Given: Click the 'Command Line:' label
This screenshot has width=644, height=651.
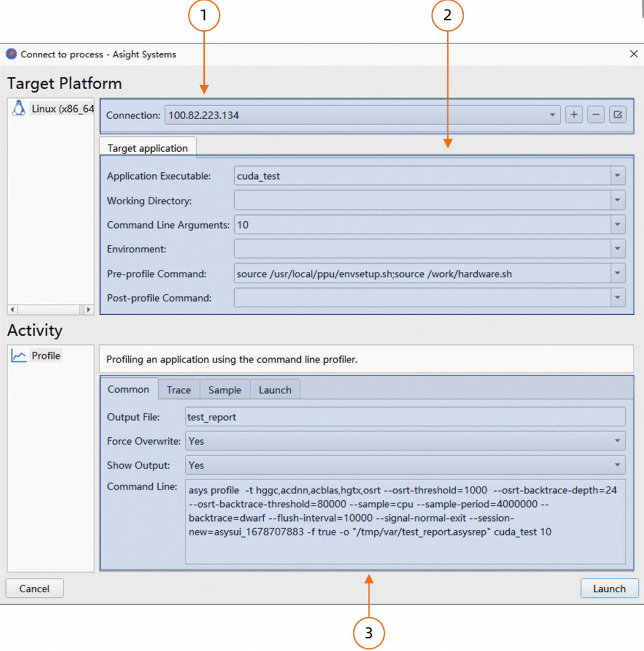Looking at the screenshot, I should click(142, 487).
